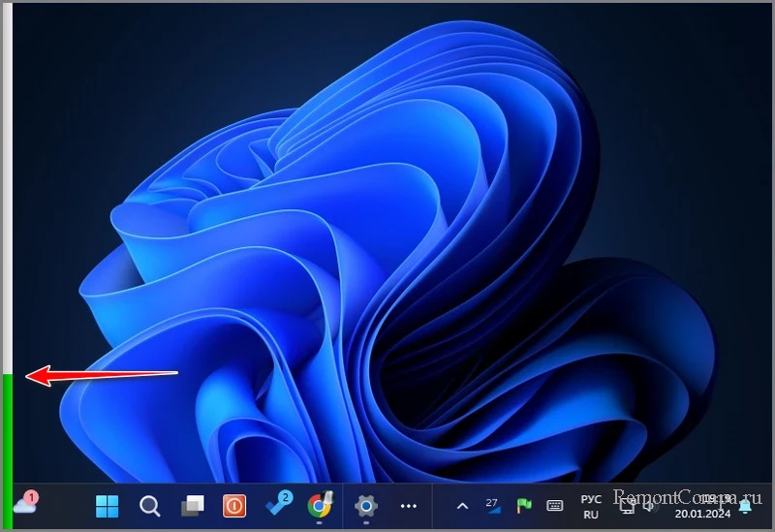The image size is (775, 532).
Task: Click the tray icon showing number 27
Action: coord(492,505)
